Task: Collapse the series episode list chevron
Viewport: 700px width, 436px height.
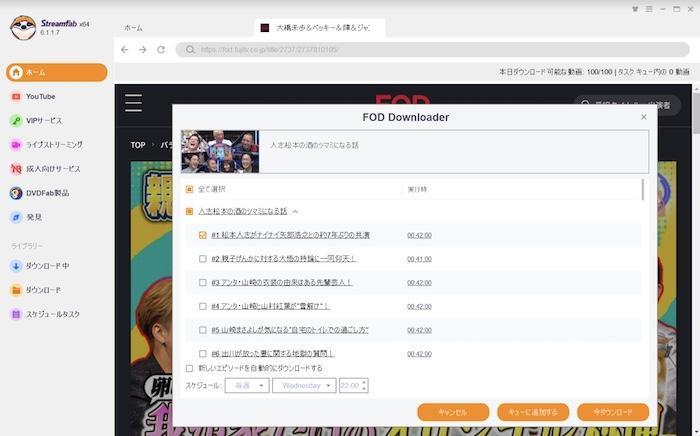Action: click(296, 212)
